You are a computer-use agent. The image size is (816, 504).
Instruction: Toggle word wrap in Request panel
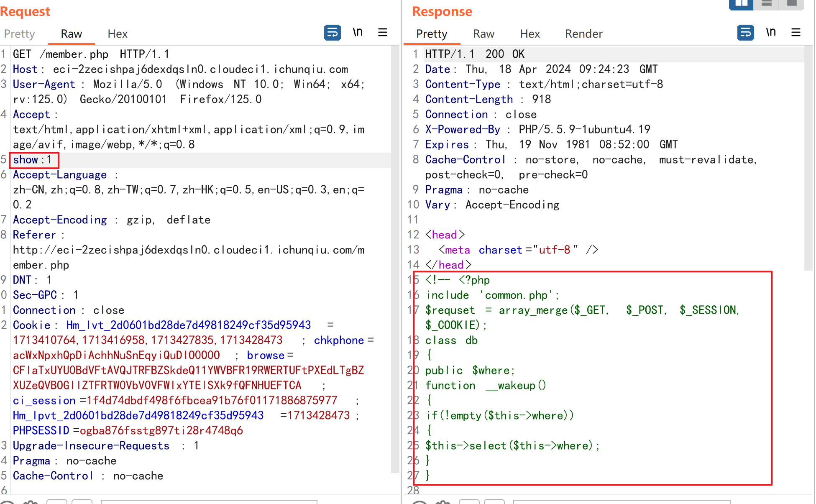[x=332, y=33]
